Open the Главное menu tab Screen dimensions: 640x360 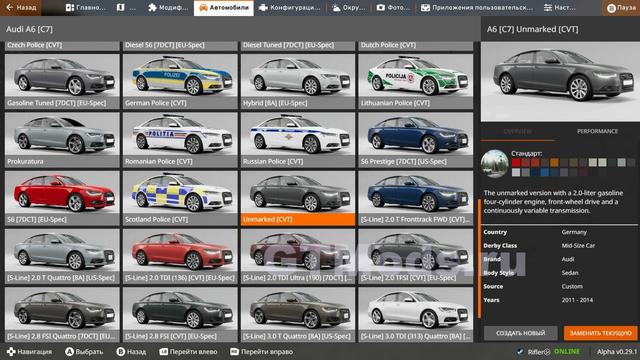85,7
